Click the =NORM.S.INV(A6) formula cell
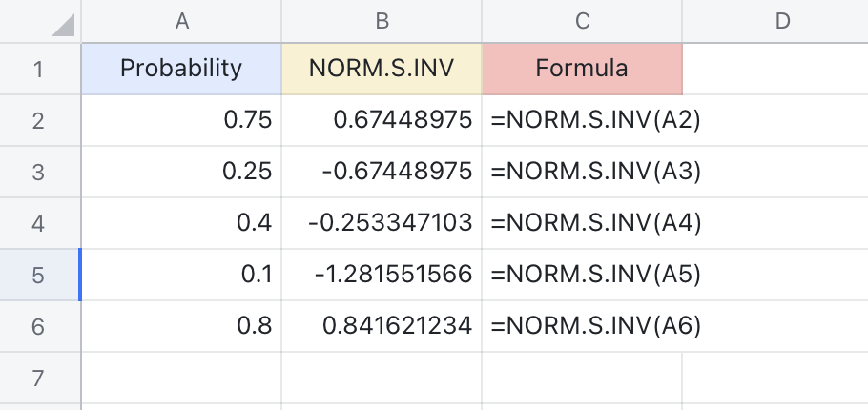The width and height of the screenshot is (868, 410). [582, 326]
